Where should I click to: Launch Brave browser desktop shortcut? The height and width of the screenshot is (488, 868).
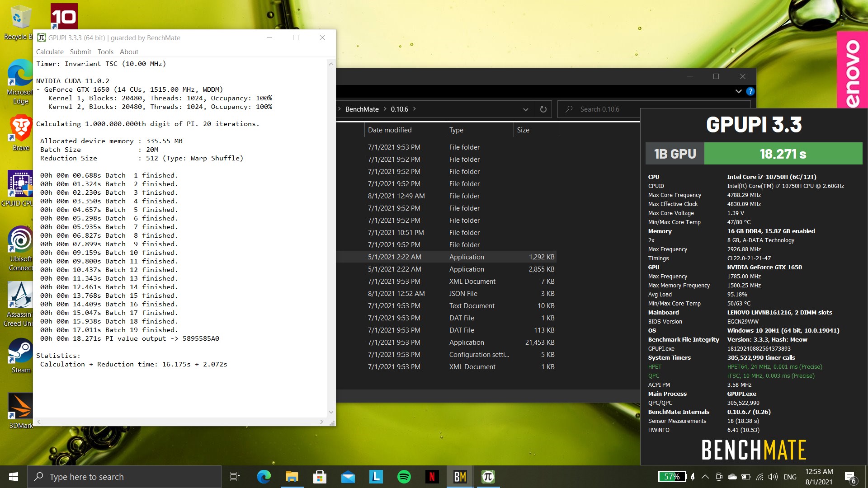20,133
